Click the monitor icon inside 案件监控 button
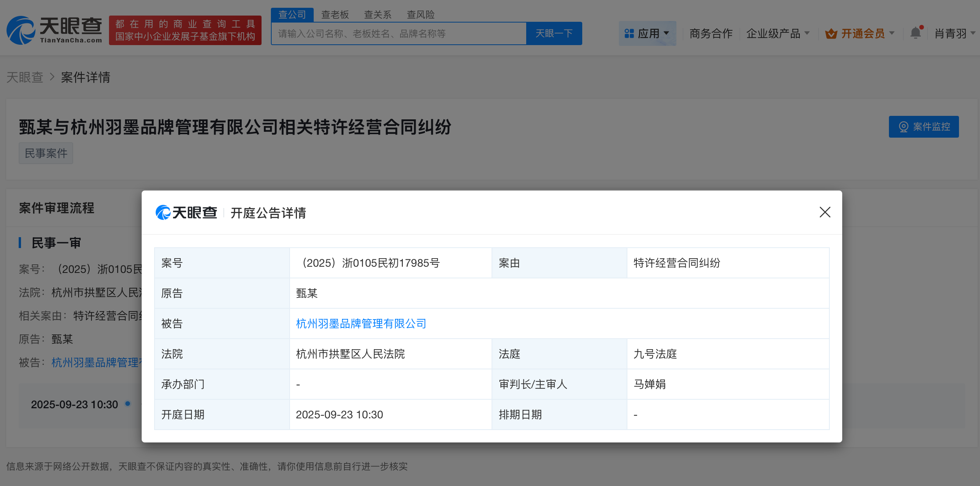 point(903,126)
